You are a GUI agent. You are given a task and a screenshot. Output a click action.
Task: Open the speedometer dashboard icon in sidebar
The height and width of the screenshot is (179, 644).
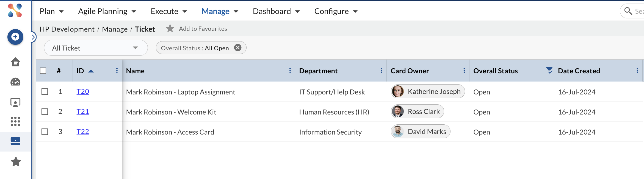15,82
